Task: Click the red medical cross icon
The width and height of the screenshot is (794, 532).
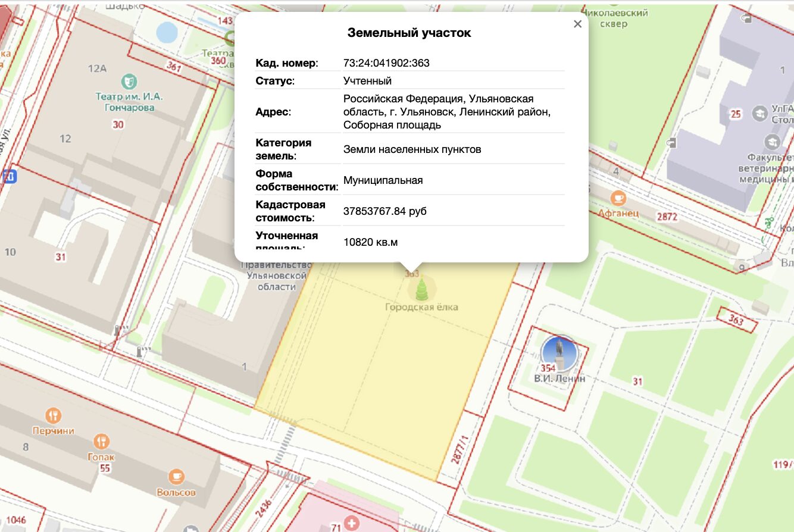Action: [352, 524]
